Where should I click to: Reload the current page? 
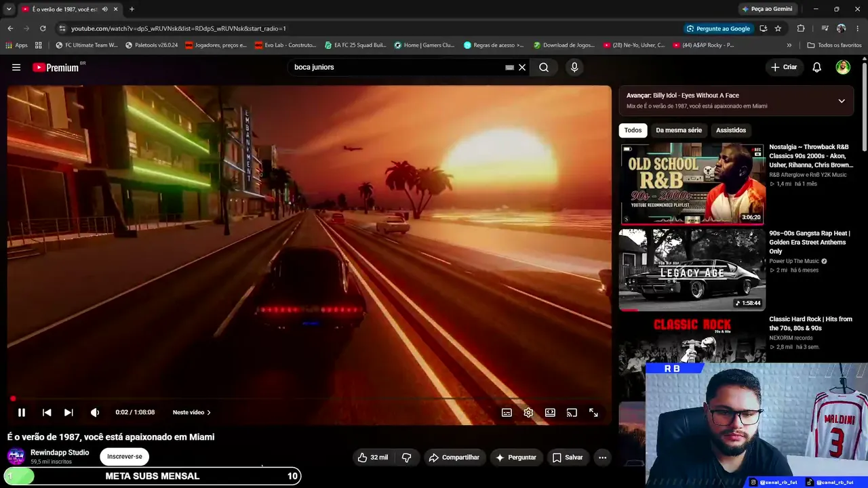pyautogui.click(x=43, y=28)
